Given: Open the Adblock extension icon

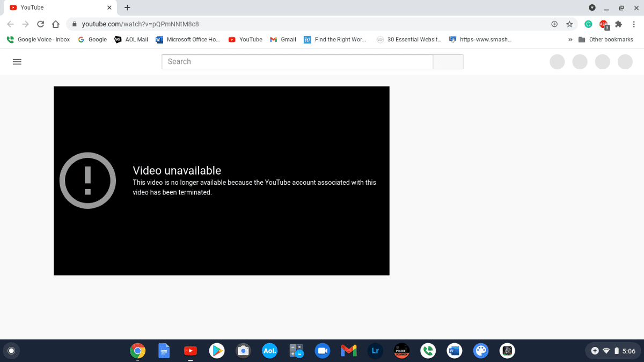Looking at the screenshot, I should [604, 24].
